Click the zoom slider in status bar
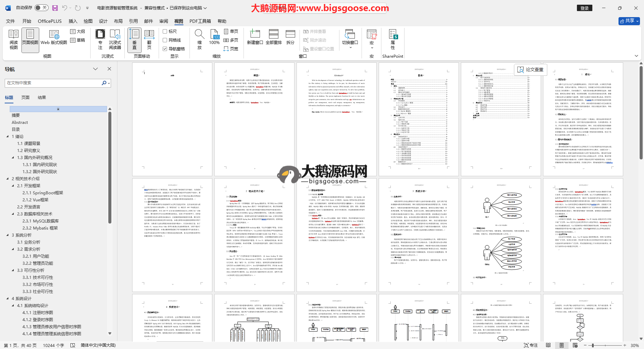The width and height of the screenshot is (644, 349). [593, 345]
